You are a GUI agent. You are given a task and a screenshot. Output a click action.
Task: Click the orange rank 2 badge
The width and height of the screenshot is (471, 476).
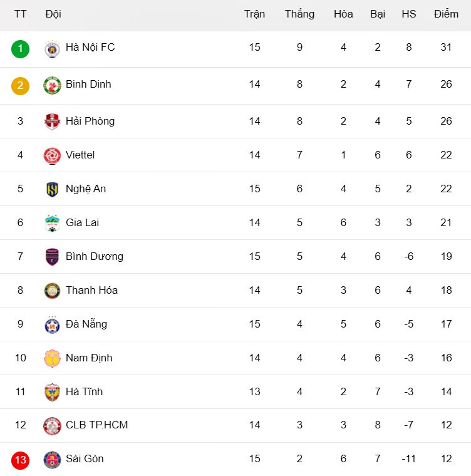[x=20, y=85]
